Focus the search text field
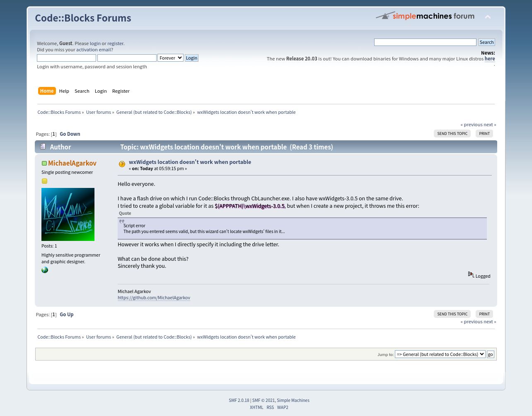 (425, 42)
